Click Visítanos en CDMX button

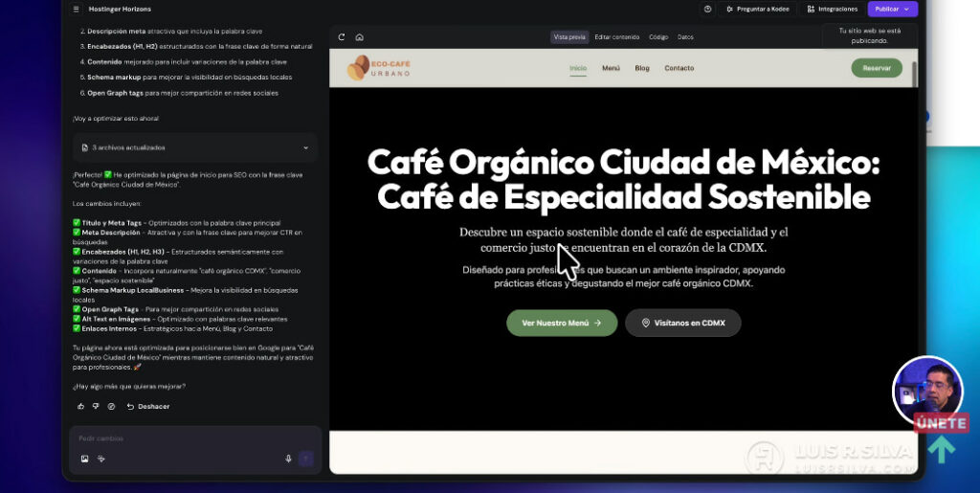tap(683, 323)
